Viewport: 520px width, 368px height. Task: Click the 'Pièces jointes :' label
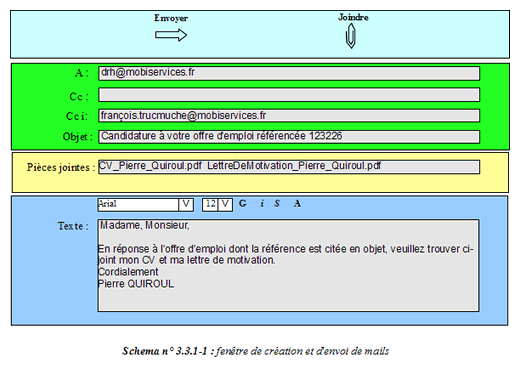point(61,167)
